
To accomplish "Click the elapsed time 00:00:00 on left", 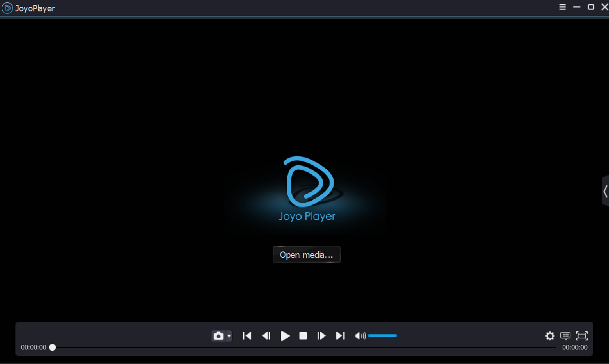I will [x=34, y=347].
